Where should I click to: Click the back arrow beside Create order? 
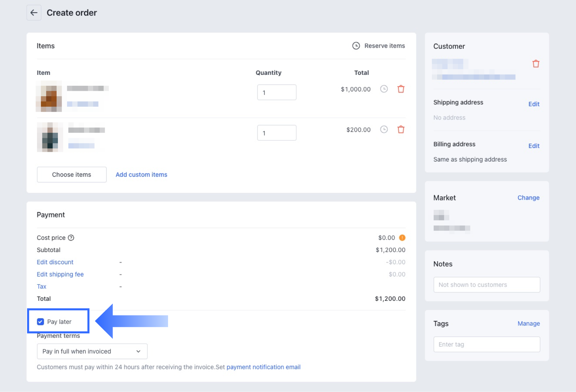(x=34, y=13)
